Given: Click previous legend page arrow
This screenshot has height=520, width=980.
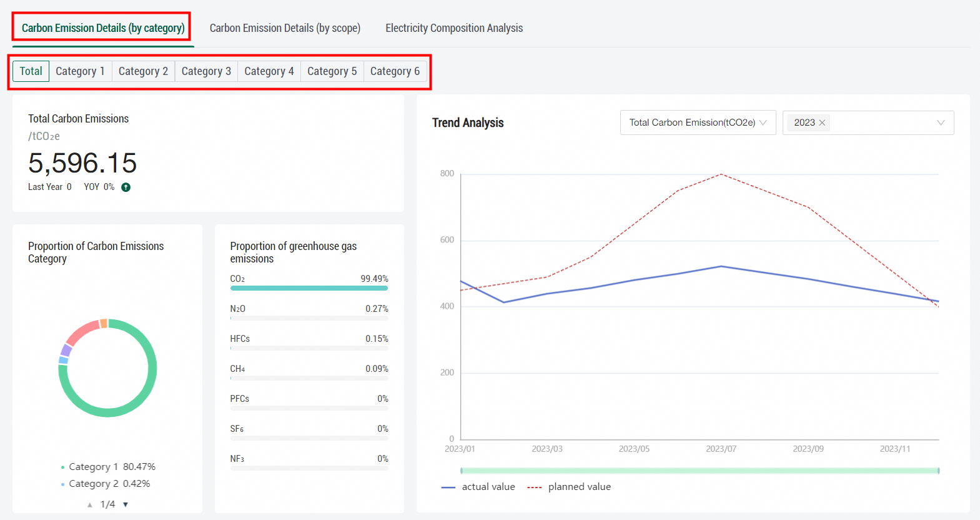Looking at the screenshot, I should tap(90, 504).
